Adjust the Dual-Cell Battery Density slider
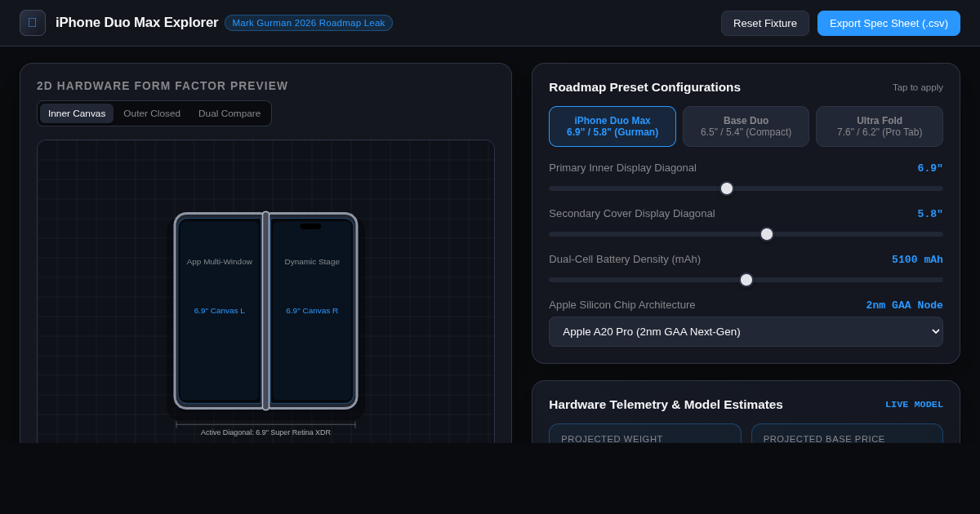The image size is (980, 514). (x=746, y=280)
